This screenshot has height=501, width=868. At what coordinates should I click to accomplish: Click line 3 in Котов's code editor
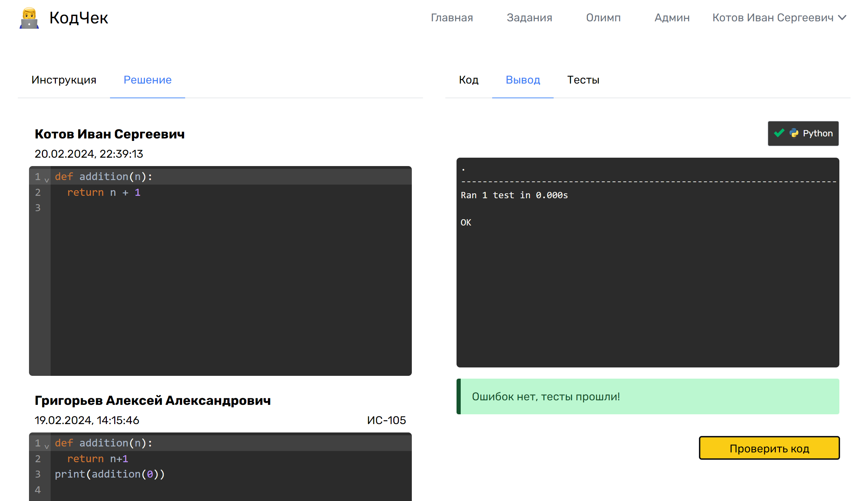tap(210, 208)
